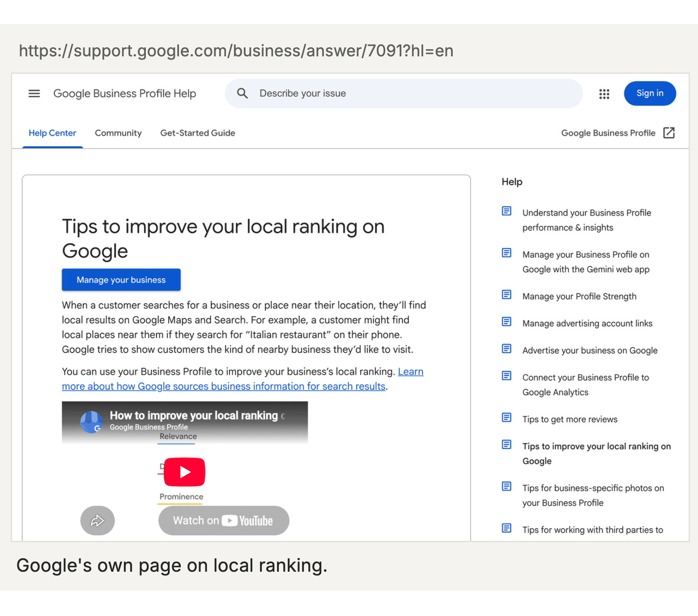Switch to the Help Center tab
The height and width of the screenshot is (616, 698).
pos(52,133)
